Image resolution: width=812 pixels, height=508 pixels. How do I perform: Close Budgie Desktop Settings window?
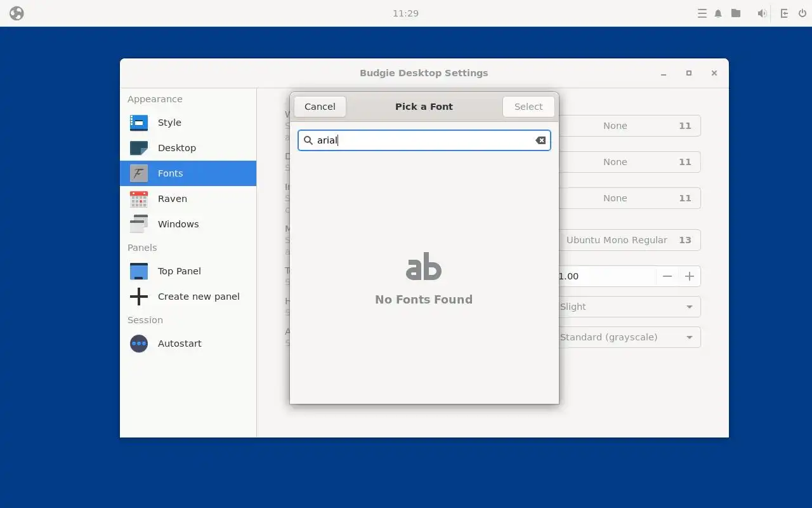(x=714, y=73)
